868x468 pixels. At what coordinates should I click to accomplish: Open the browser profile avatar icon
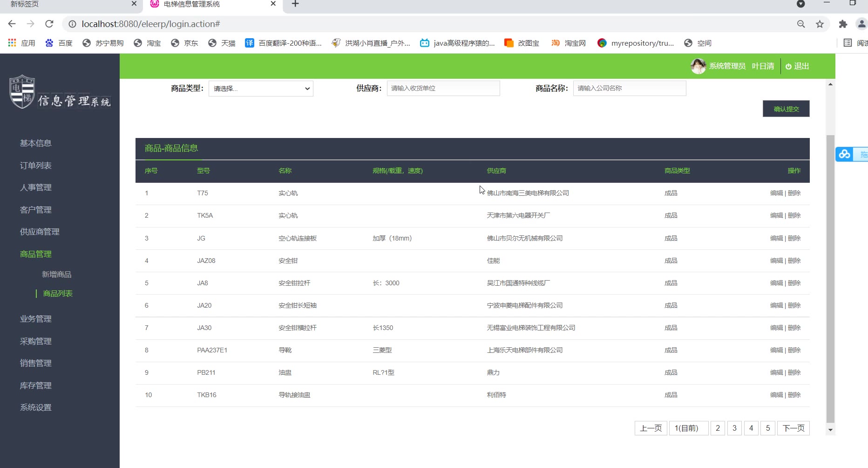tap(861, 24)
